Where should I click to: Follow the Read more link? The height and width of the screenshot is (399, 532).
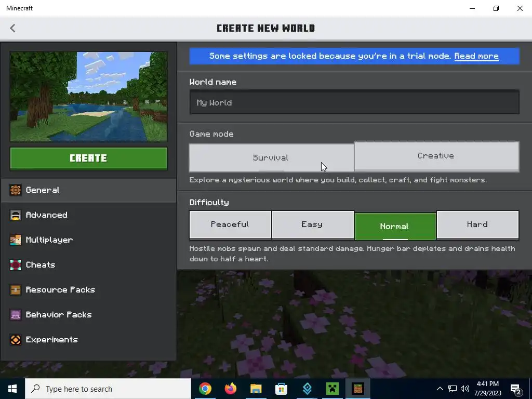point(476,56)
